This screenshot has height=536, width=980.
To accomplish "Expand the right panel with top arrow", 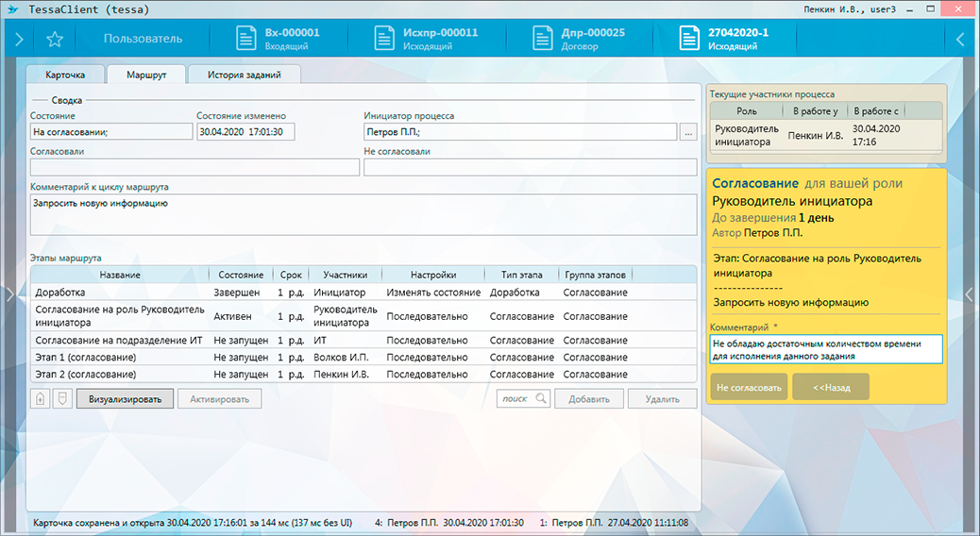I will (x=961, y=39).
